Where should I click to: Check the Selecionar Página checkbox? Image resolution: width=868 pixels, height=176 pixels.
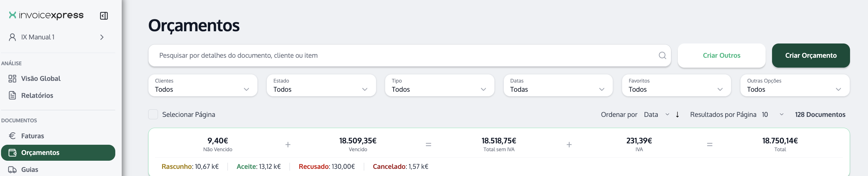pyautogui.click(x=153, y=115)
